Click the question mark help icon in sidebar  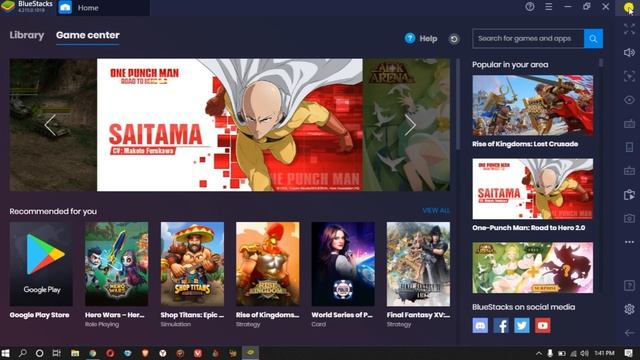(629, 285)
